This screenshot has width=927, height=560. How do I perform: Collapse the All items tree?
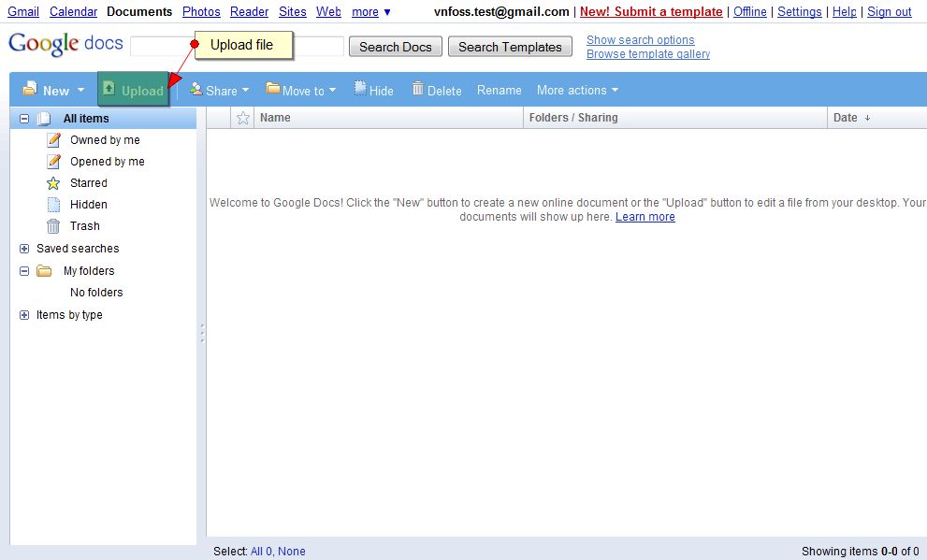pyautogui.click(x=24, y=119)
